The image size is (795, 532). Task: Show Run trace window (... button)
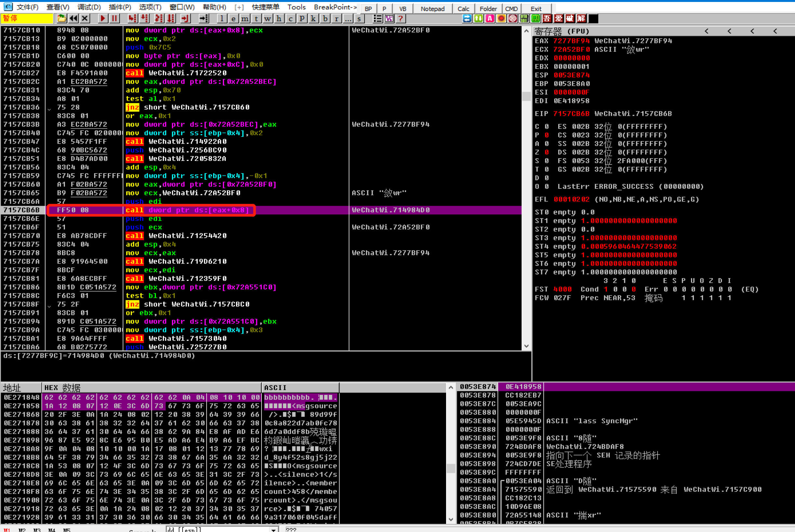(x=348, y=19)
